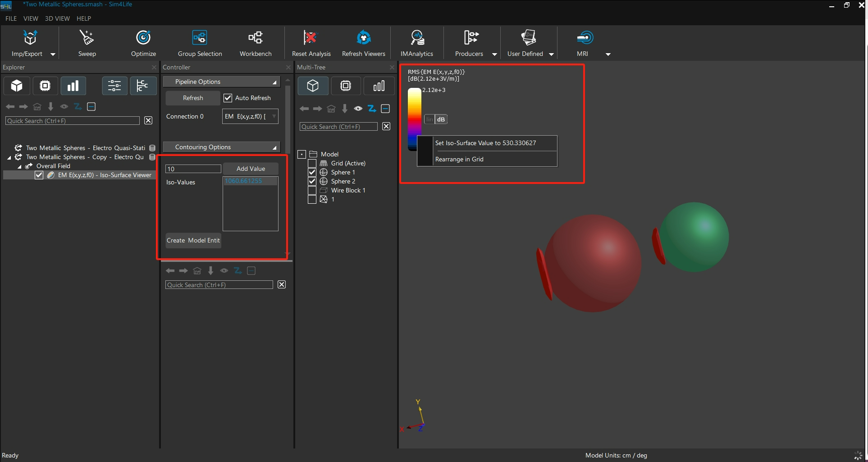
Task: Open the Connection 0 dropdown
Action: click(x=250, y=116)
